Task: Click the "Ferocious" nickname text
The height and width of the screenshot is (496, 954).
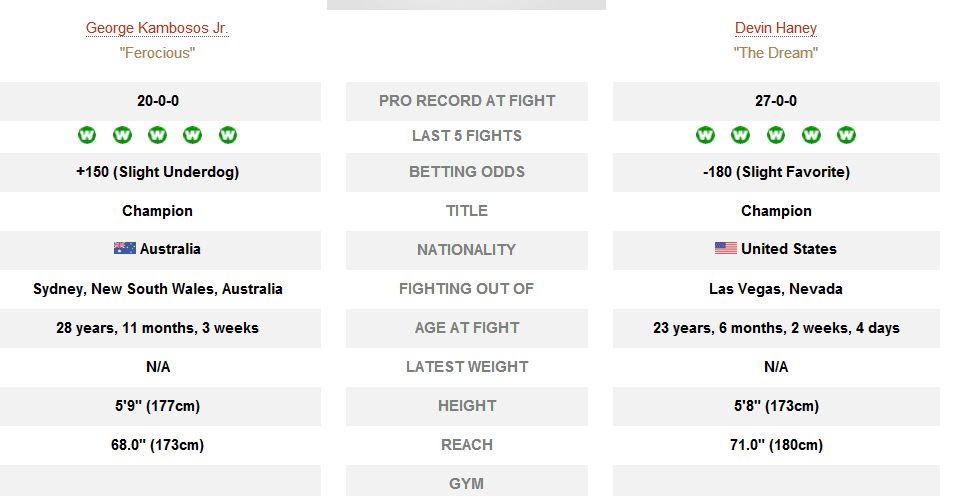Action: pos(158,53)
